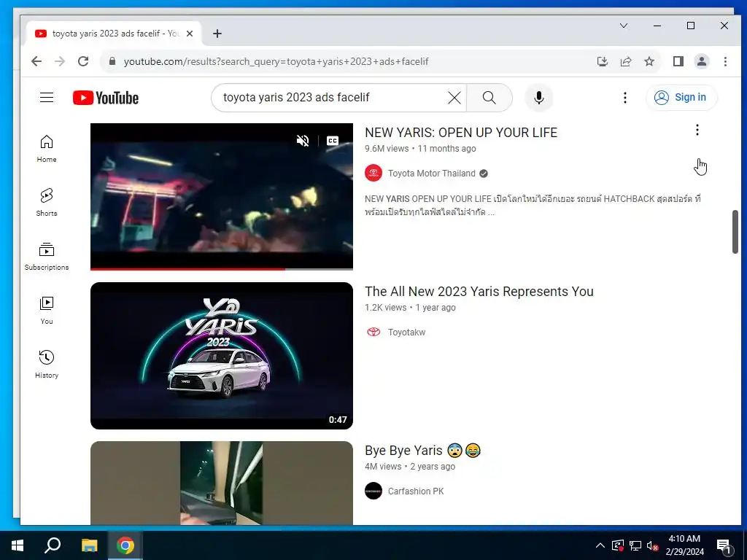Go to Home in the sidebar

click(47, 149)
